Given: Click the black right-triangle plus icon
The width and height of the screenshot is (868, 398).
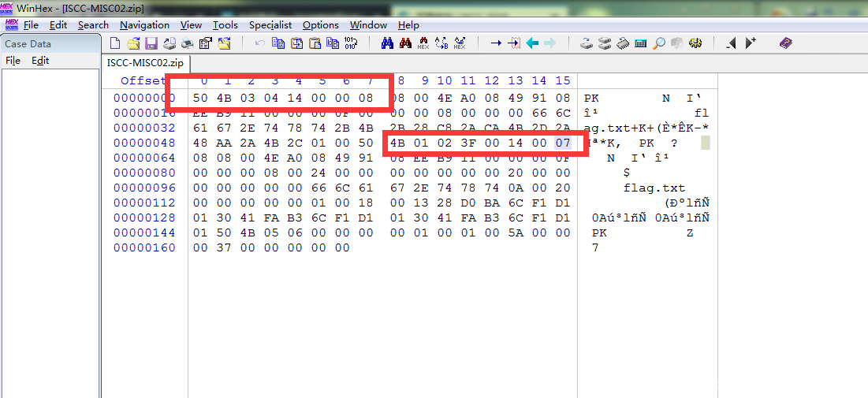Looking at the screenshot, I should 751,43.
